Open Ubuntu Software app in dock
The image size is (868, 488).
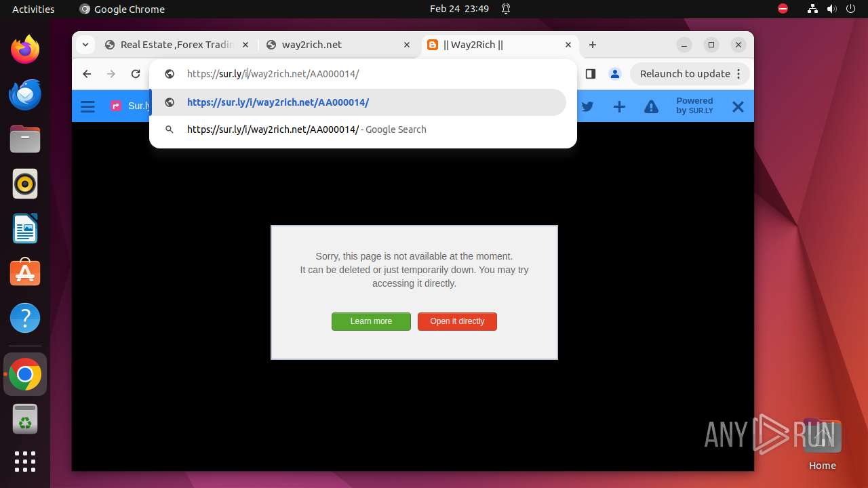(25, 273)
